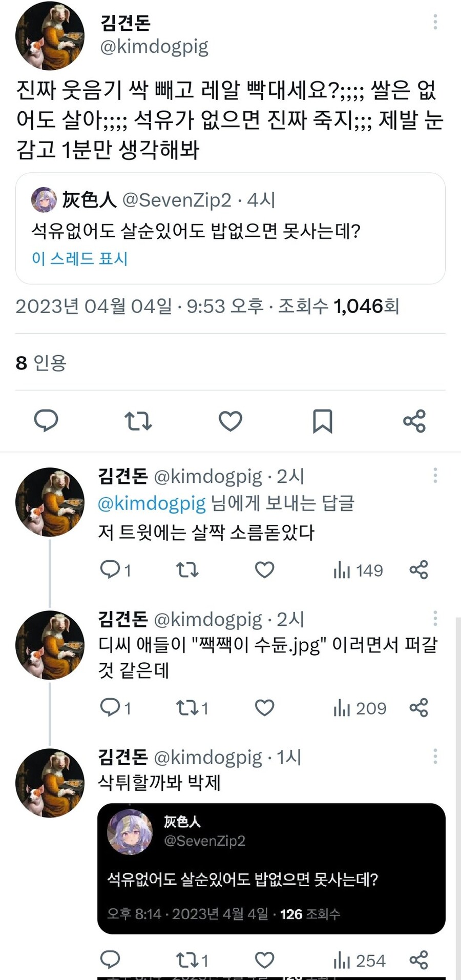Click the 이 스레드 표시 link
The height and width of the screenshot is (980, 461).
coord(79,258)
